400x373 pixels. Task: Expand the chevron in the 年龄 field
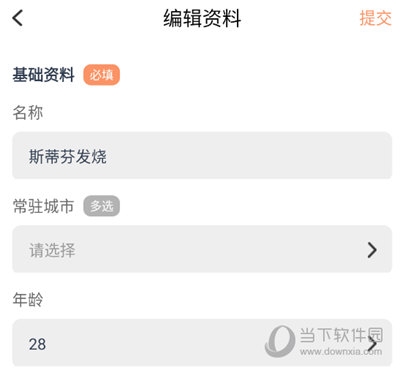[373, 344]
